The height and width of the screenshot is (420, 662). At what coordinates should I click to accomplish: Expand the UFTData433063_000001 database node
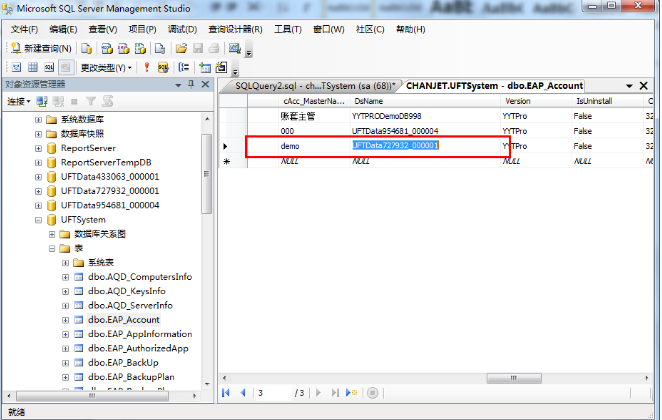click(38, 177)
